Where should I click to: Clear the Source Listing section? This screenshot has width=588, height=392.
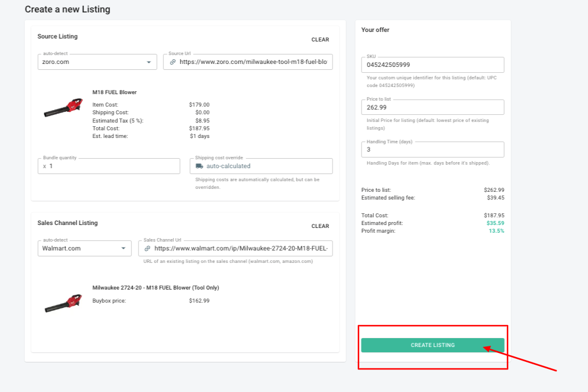point(320,40)
